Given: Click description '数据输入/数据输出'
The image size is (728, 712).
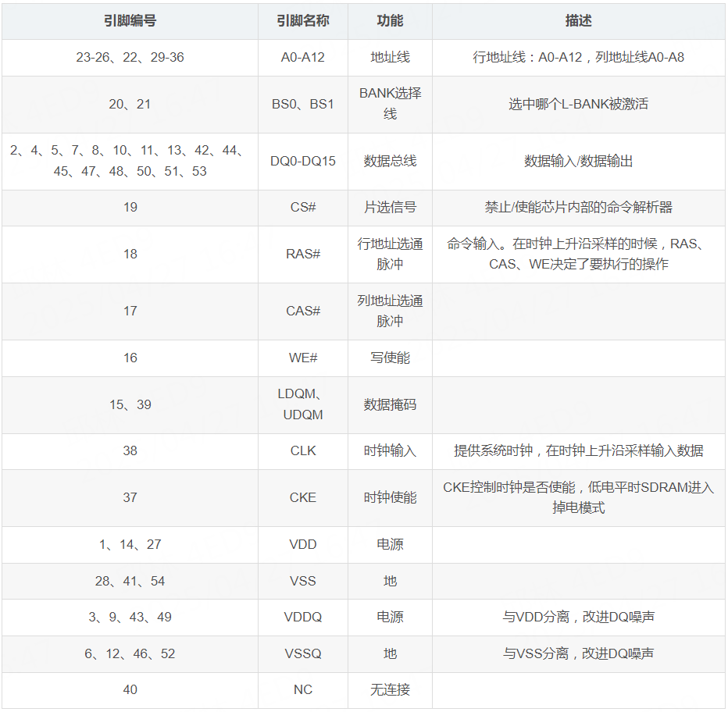Looking at the screenshot, I should (579, 161).
